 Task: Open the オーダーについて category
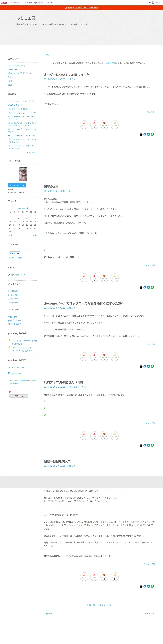(15, 66)
